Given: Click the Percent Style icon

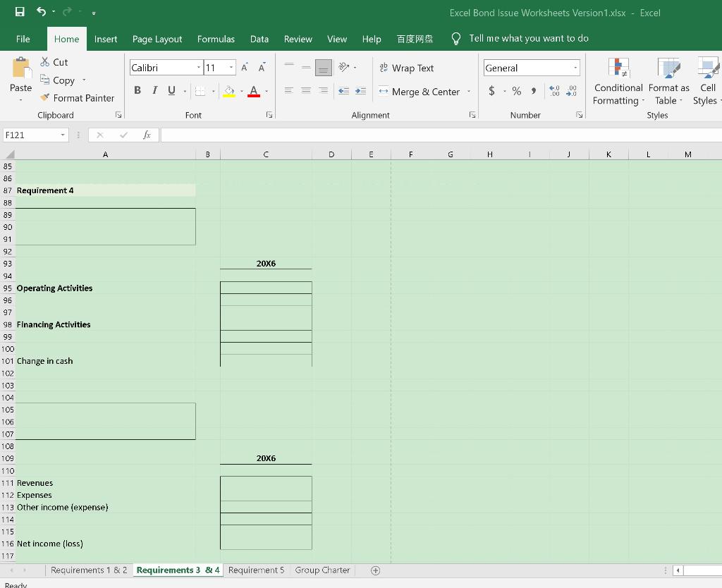Looking at the screenshot, I should click(x=517, y=92).
